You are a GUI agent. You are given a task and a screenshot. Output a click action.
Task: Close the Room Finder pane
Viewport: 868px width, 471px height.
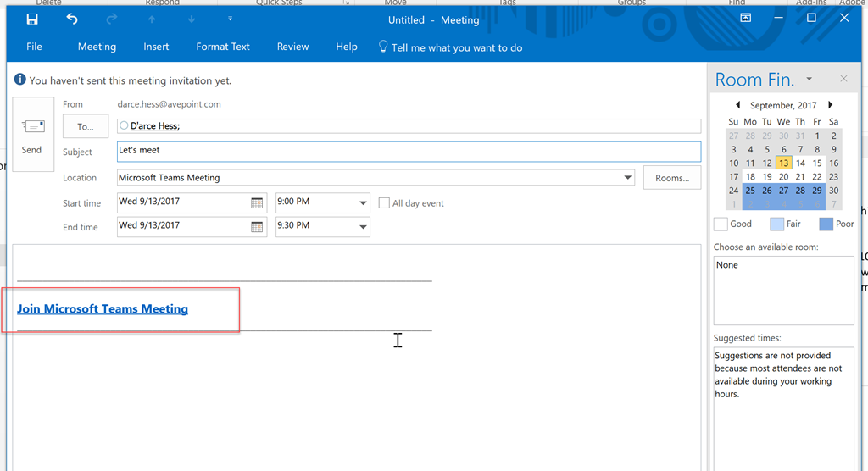843,79
